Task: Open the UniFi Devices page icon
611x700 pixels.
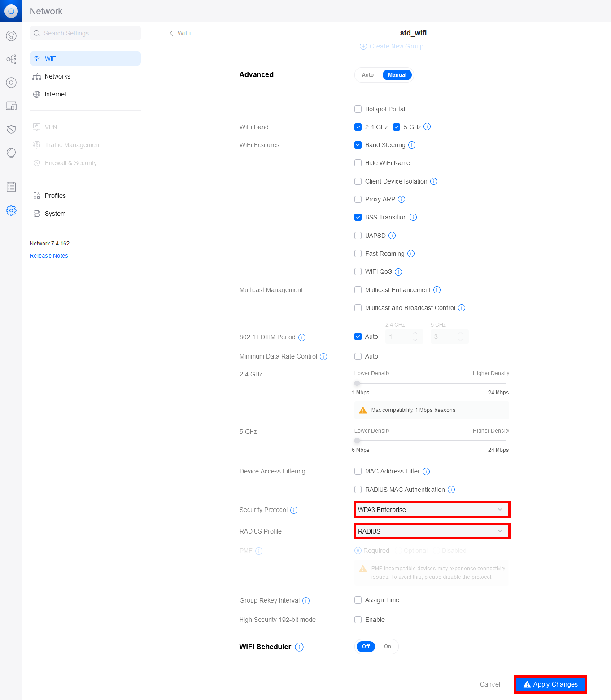Action: coord(11,83)
